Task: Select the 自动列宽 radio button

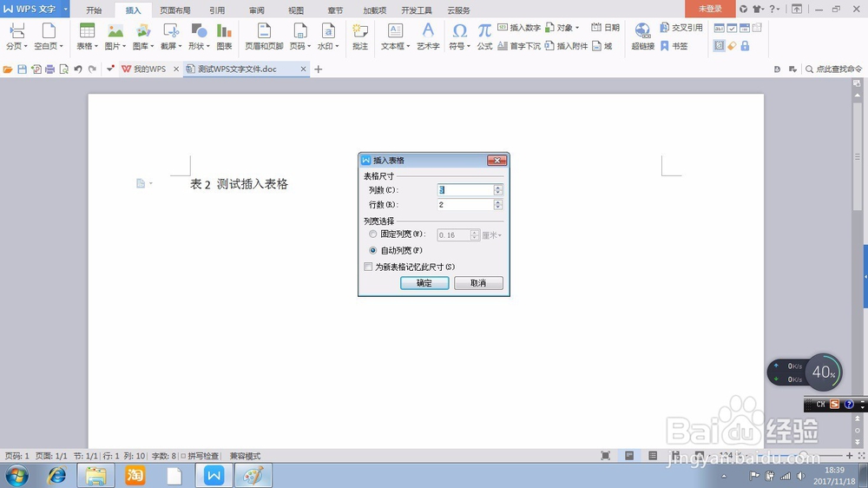Action: [373, 250]
